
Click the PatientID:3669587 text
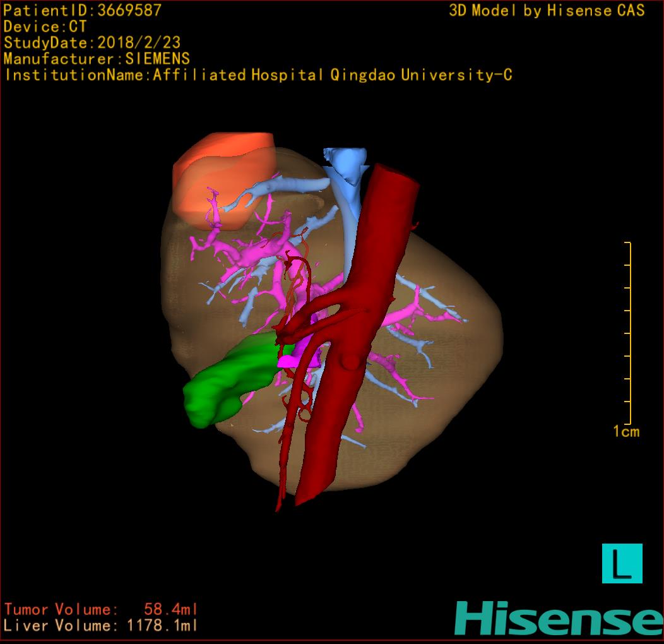coord(82,11)
